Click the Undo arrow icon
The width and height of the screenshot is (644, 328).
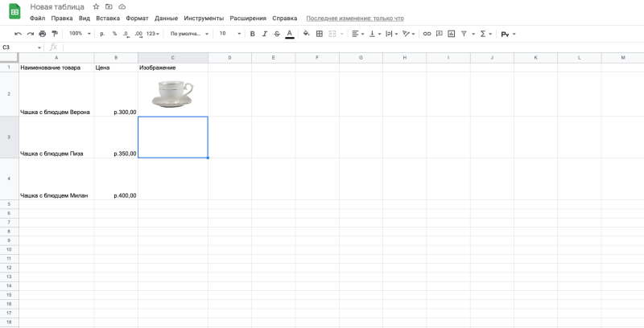tap(18, 34)
